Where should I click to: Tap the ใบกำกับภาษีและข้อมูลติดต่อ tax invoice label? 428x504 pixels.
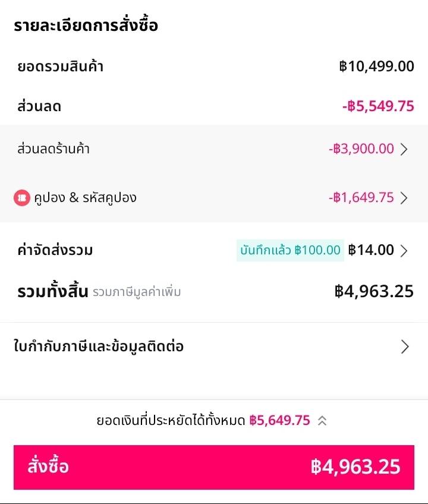[99, 346]
